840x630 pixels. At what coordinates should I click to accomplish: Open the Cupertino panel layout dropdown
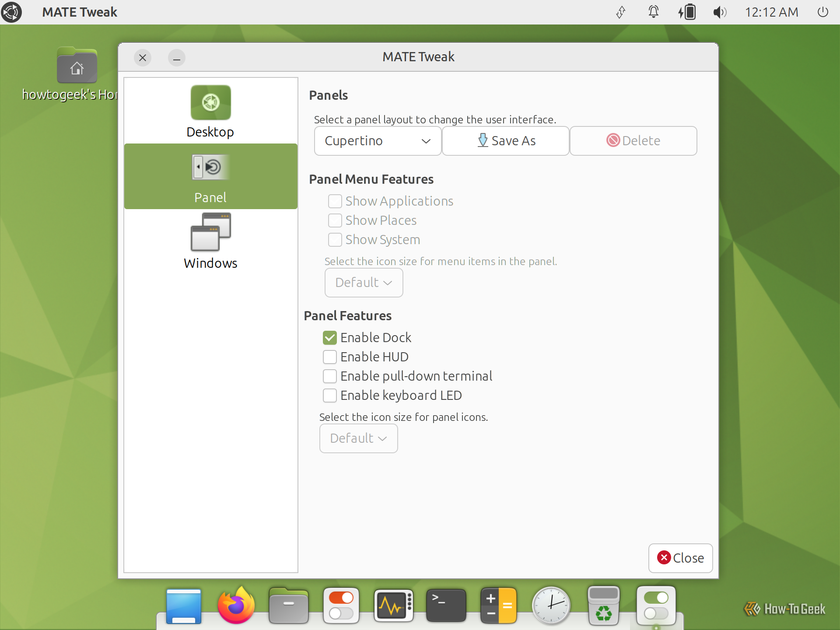[x=378, y=141]
